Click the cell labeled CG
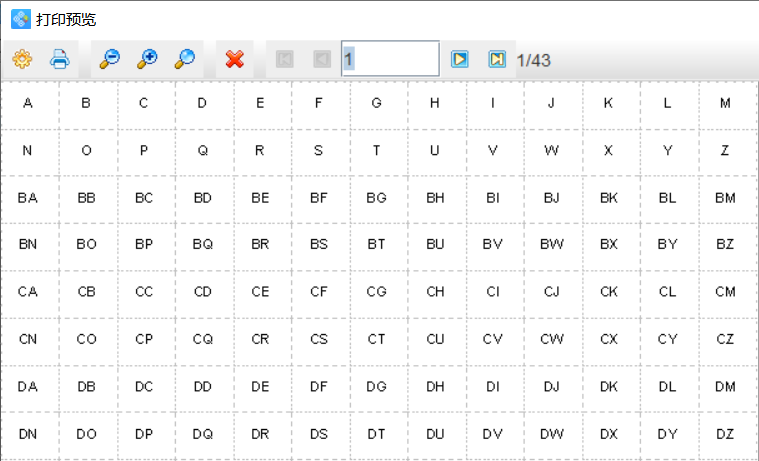 click(x=377, y=292)
